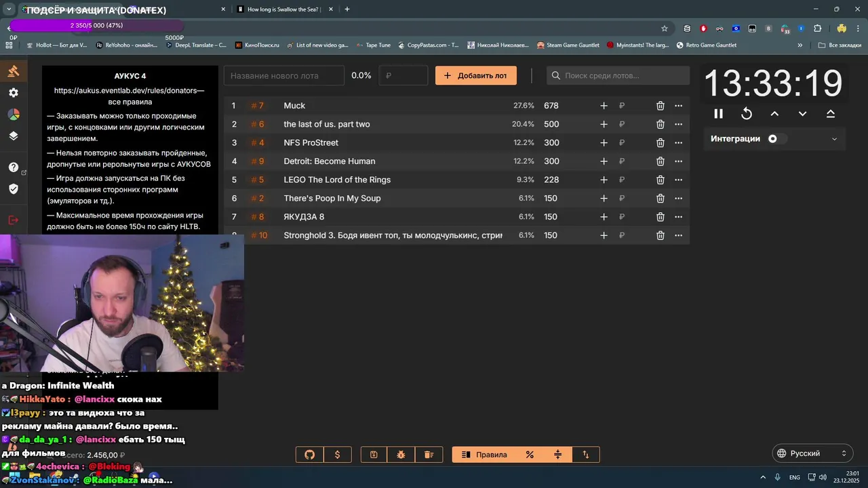Open the settings gear in left sidebar
Screen dimensions: 868x488
14,93
